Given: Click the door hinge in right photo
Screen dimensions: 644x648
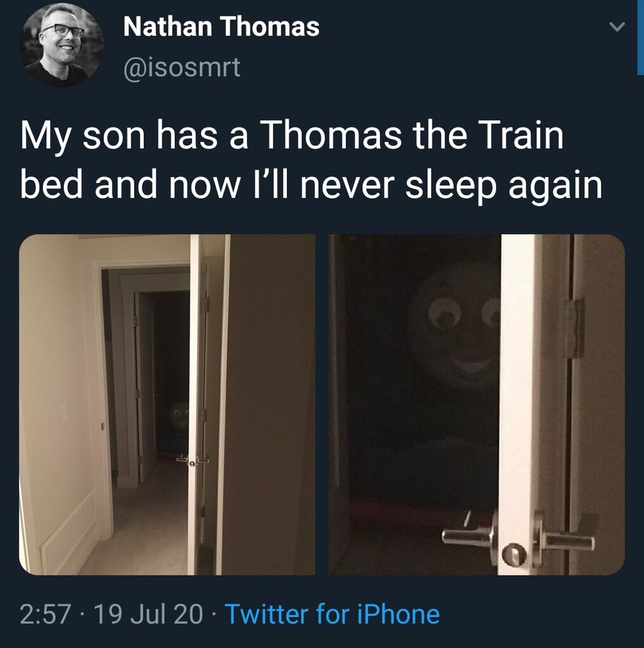Looking at the screenshot, I should tap(574, 328).
